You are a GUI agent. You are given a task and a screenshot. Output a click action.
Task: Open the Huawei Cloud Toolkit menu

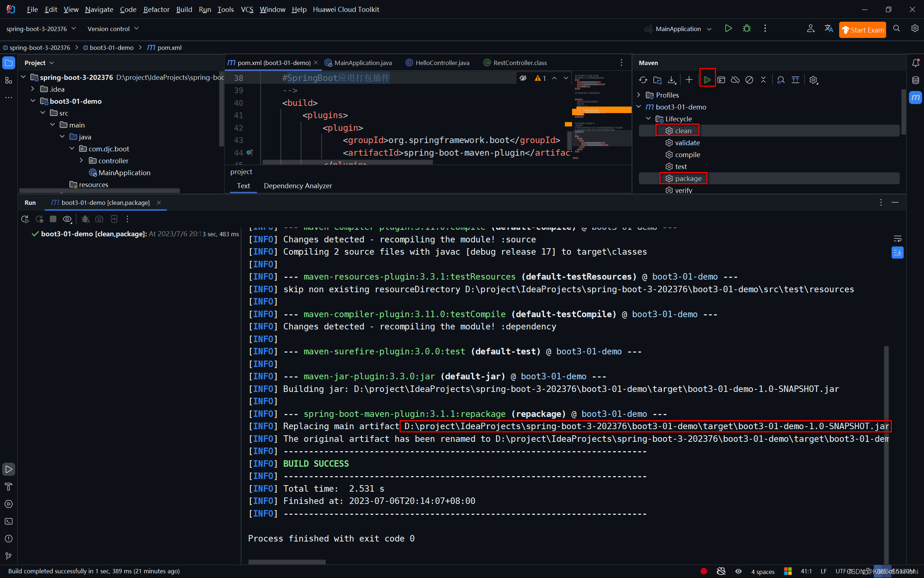[x=346, y=9]
